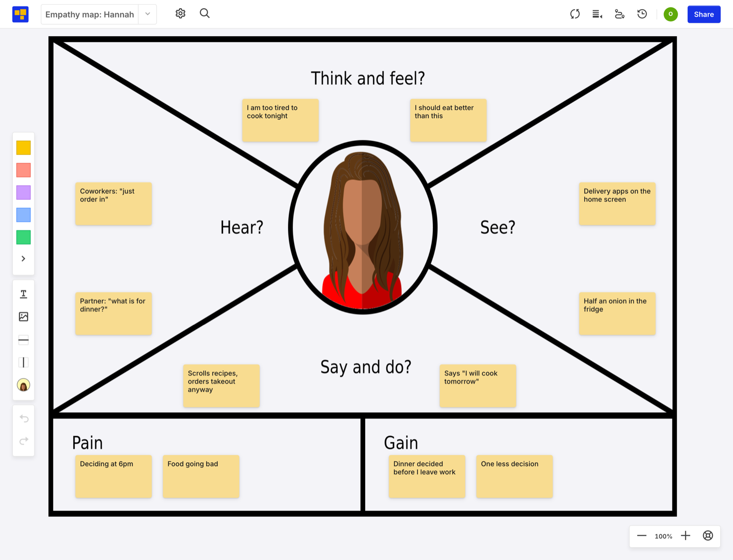Select the "One less decision" note

tap(514, 476)
